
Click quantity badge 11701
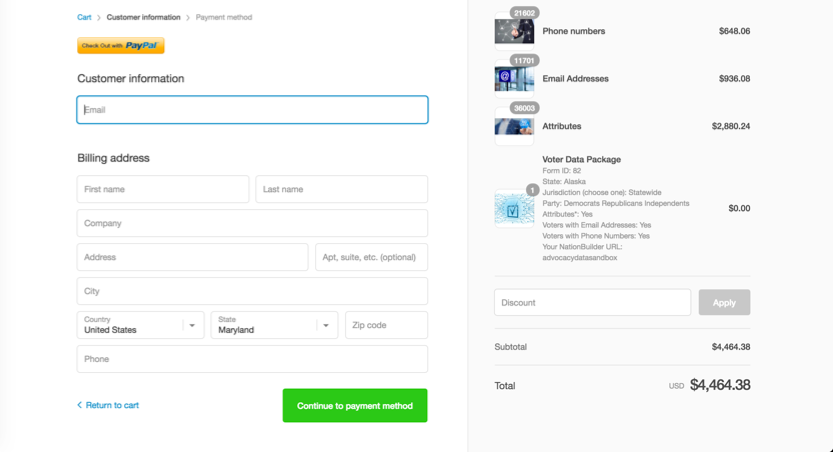(524, 61)
